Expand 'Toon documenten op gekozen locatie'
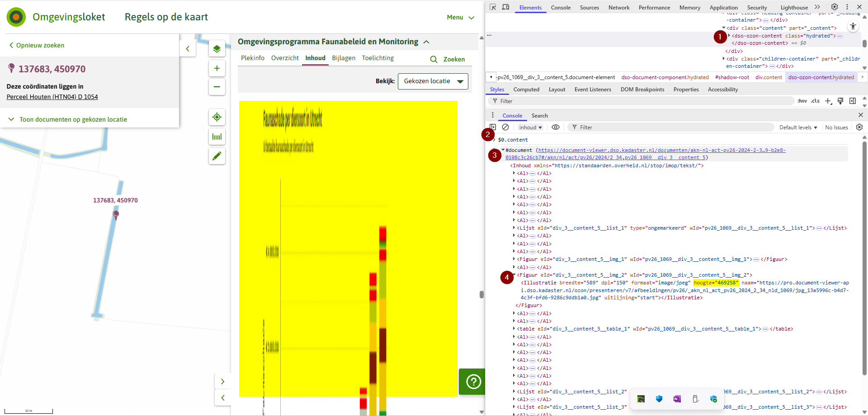 73,119
